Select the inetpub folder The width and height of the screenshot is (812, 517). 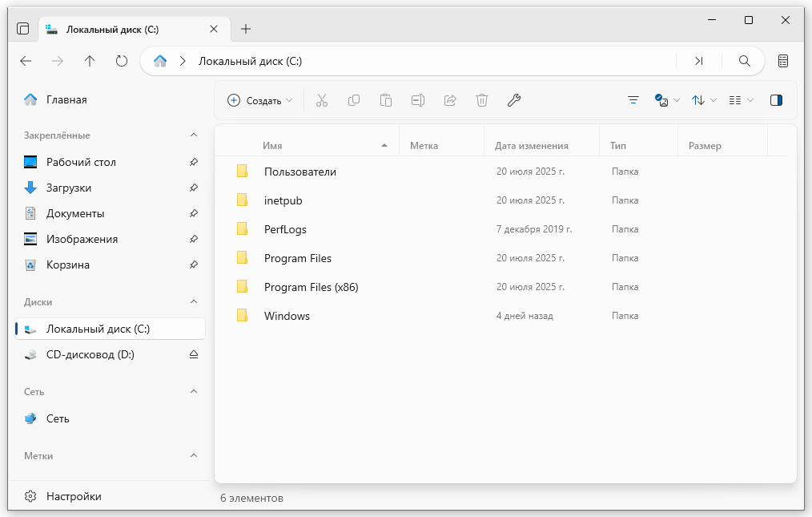[x=501, y=200]
